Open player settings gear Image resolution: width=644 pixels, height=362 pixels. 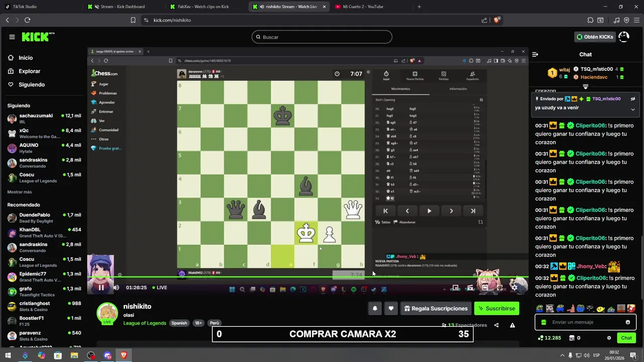pyautogui.click(x=514, y=288)
